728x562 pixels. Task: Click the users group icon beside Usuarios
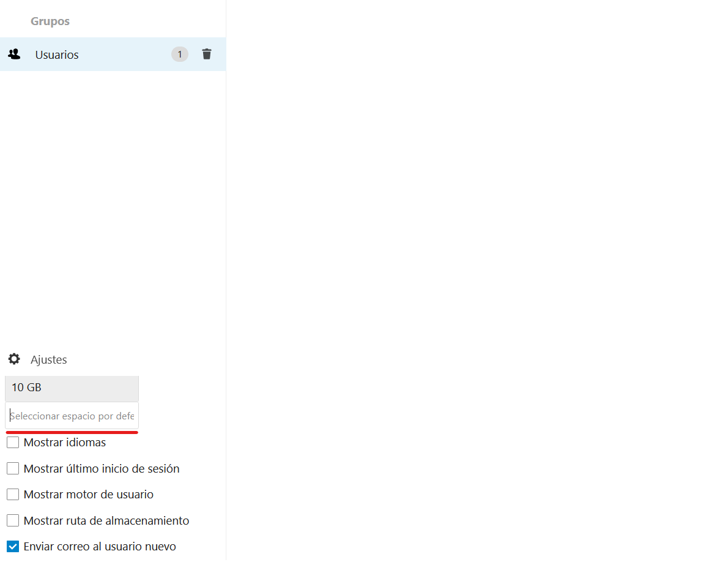(x=15, y=54)
